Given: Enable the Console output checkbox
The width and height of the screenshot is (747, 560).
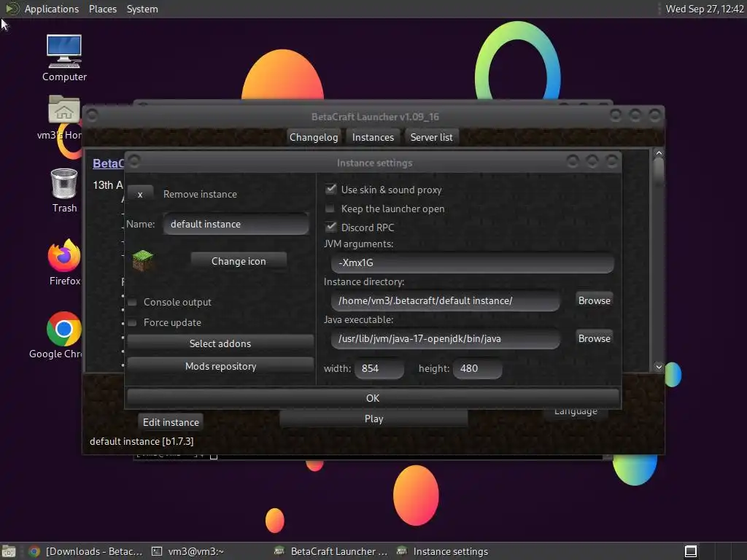Looking at the screenshot, I should 133,302.
